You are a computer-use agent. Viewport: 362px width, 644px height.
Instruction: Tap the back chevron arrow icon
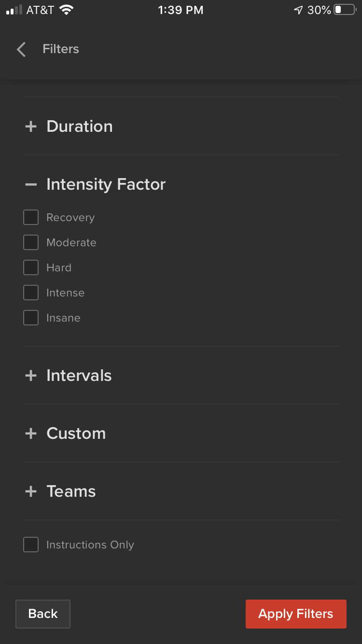tap(21, 49)
